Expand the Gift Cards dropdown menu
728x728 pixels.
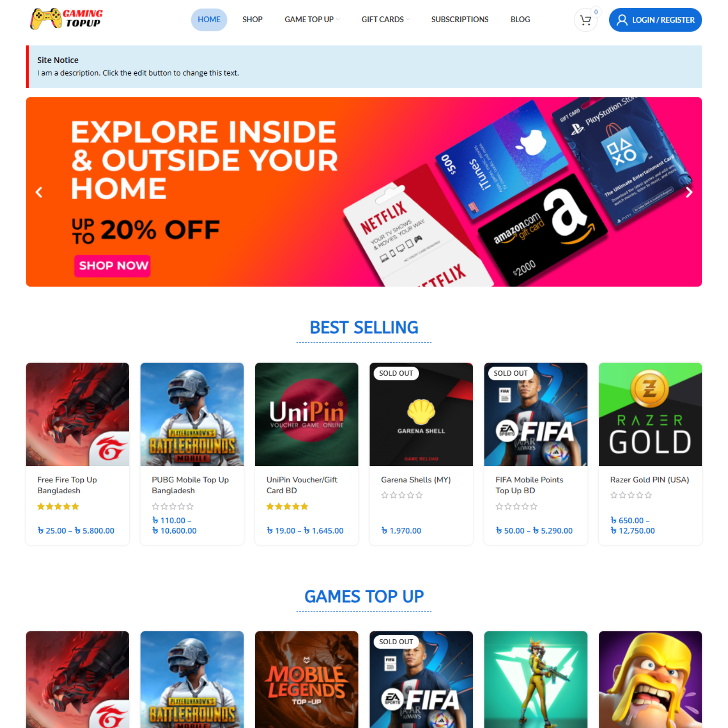coord(385,20)
